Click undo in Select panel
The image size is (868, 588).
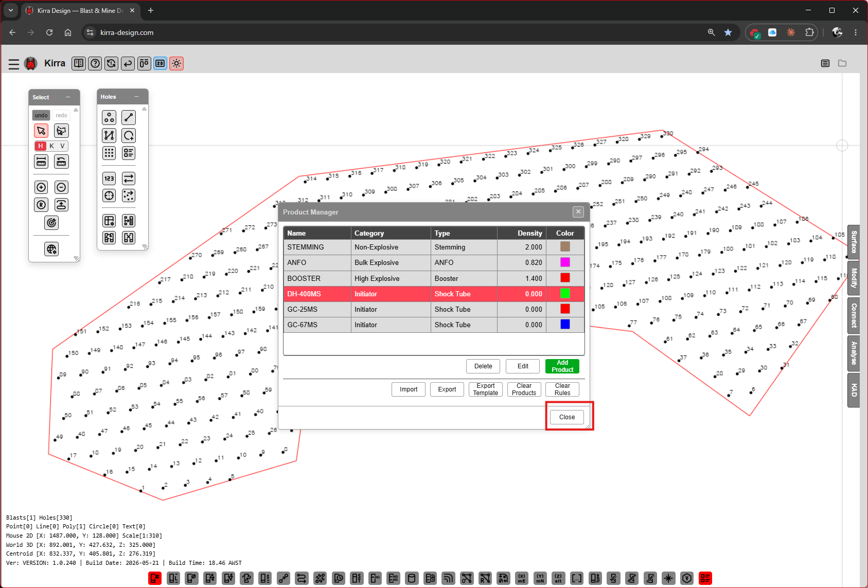point(41,115)
